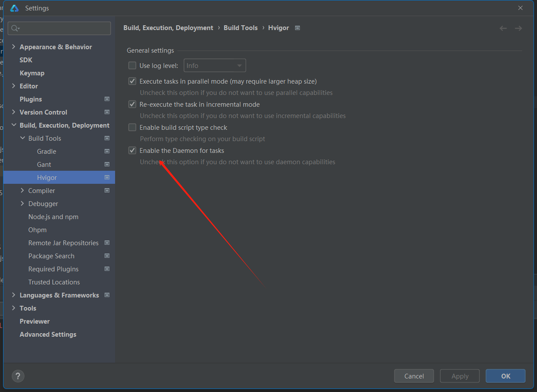The height and width of the screenshot is (392, 537).
Task: Click the OK button
Action: (506, 376)
